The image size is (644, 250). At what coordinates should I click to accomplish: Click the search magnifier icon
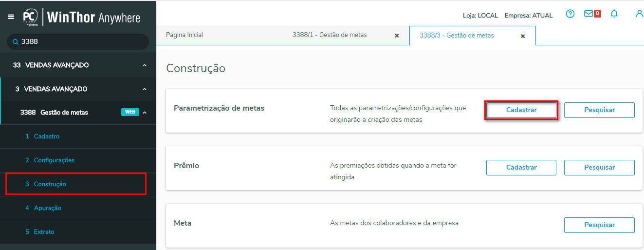point(16,42)
